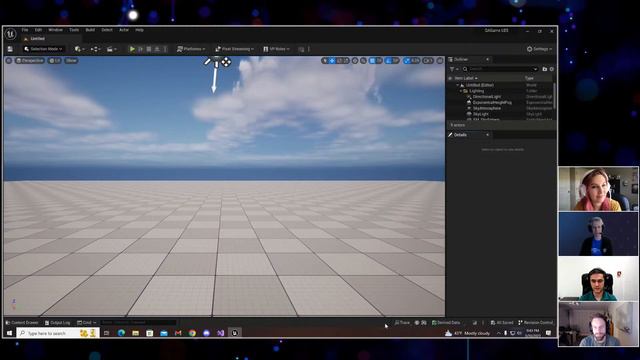Click the Unreal Engine logo icon

point(10,33)
